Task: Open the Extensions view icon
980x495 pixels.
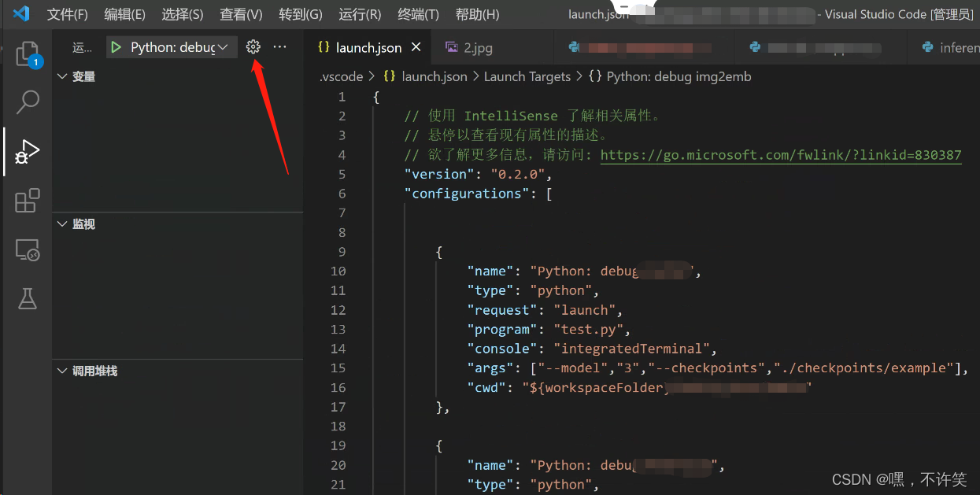Action: (x=28, y=201)
